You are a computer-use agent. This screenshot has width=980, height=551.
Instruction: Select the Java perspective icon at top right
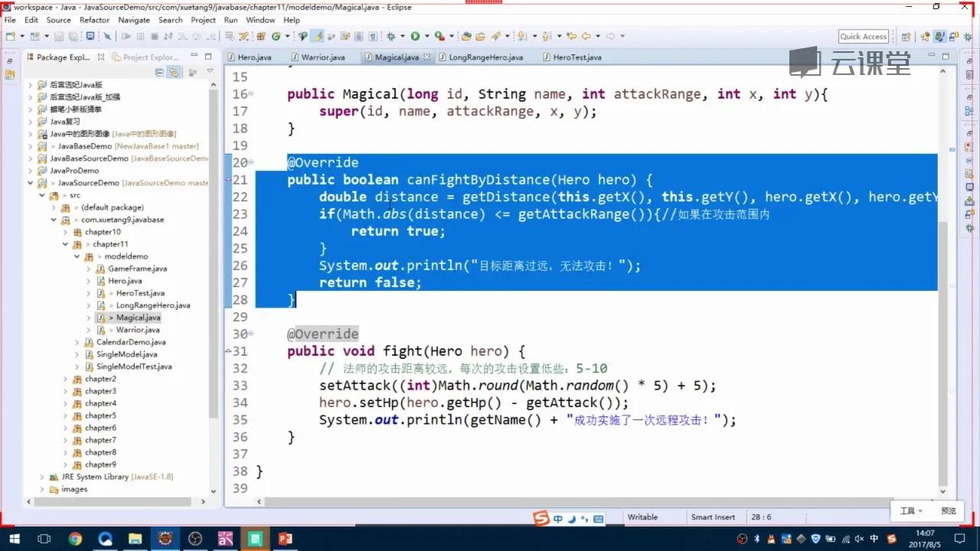tap(939, 36)
